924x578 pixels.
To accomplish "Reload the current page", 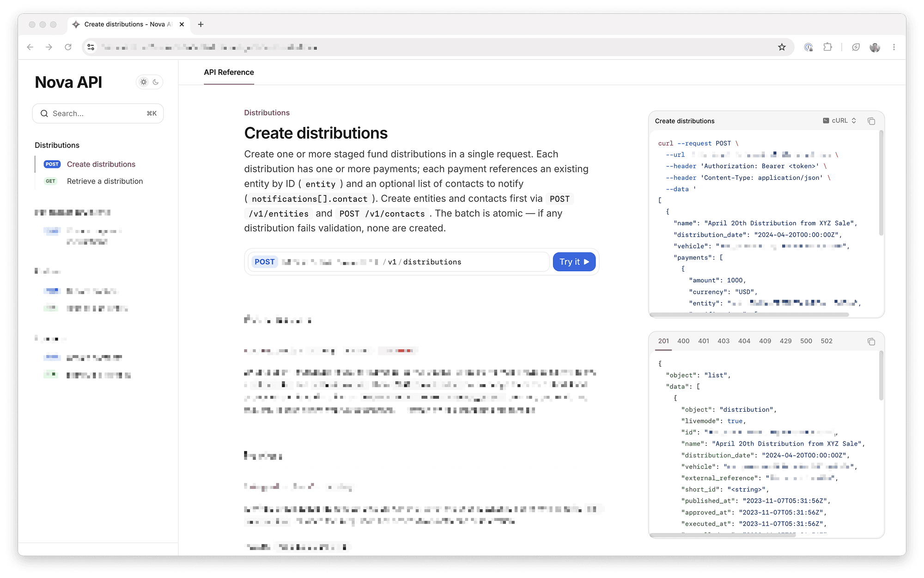I will click(68, 47).
